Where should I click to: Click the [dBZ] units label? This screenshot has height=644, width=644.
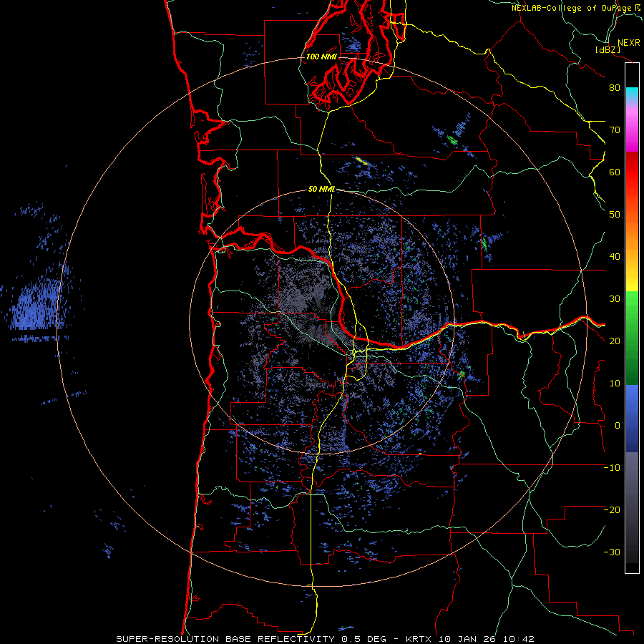608,49
